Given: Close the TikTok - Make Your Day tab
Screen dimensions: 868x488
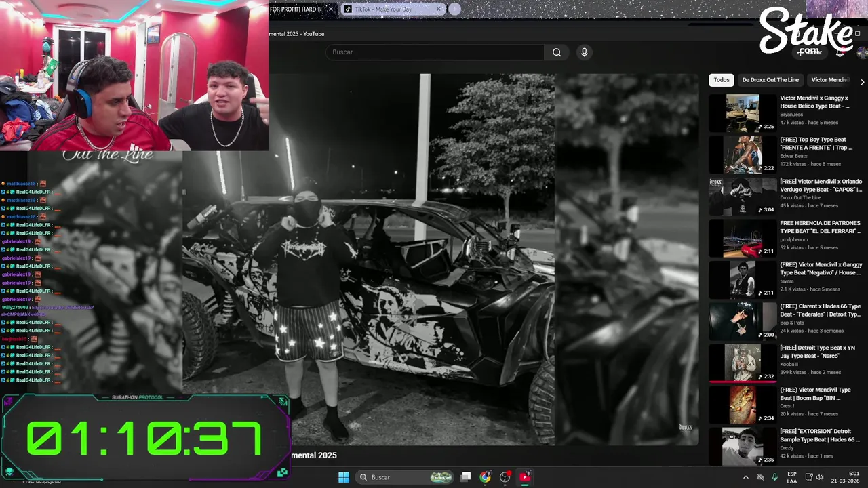Looking at the screenshot, I should 439,9.
